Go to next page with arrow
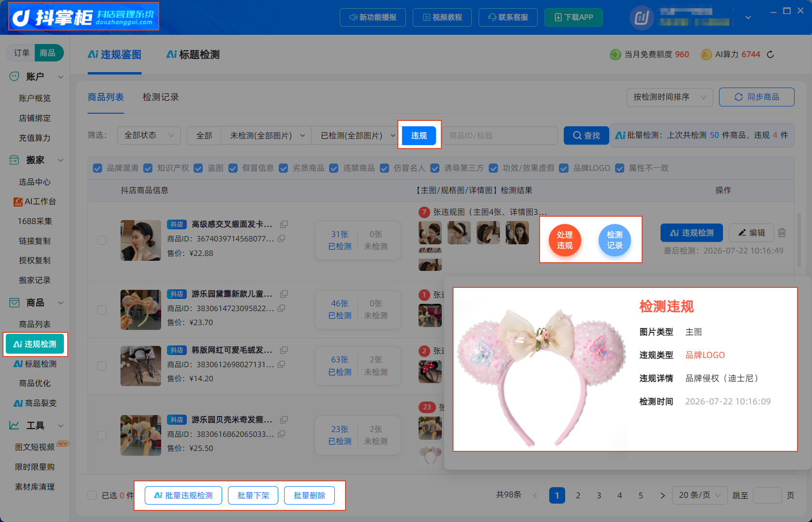The width and height of the screenshot is (812, 522). [662, 495]
